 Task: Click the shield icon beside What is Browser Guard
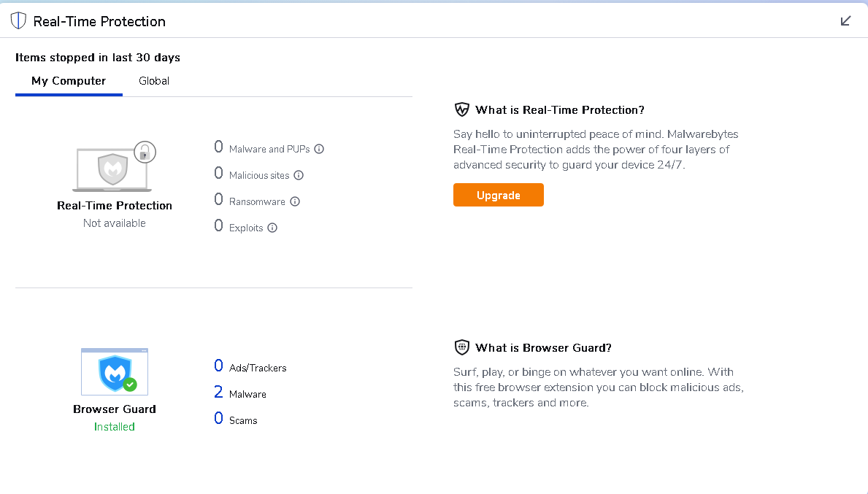tap(461, 347)
